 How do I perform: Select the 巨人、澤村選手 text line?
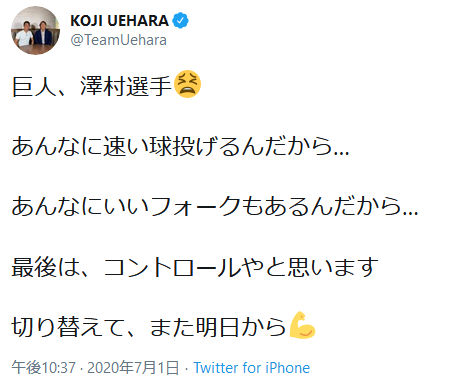click(x=92, y=86)
